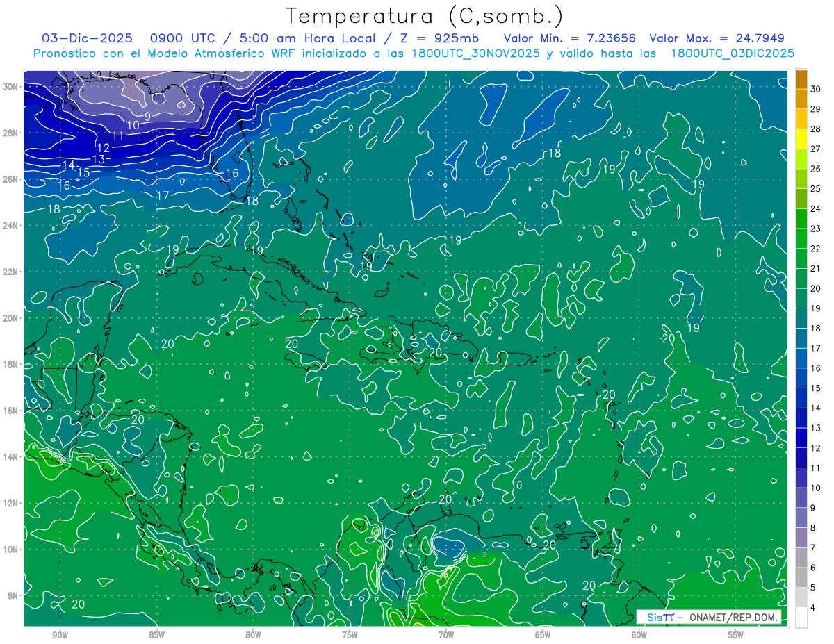
Task: Click the longitude axis label '80W'
Action: pos(253,635)
